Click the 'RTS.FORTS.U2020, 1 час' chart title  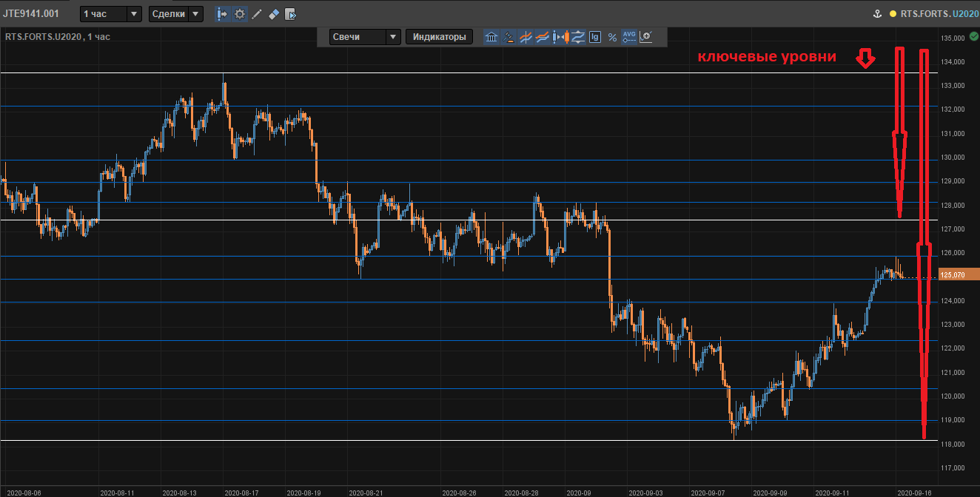58,37
